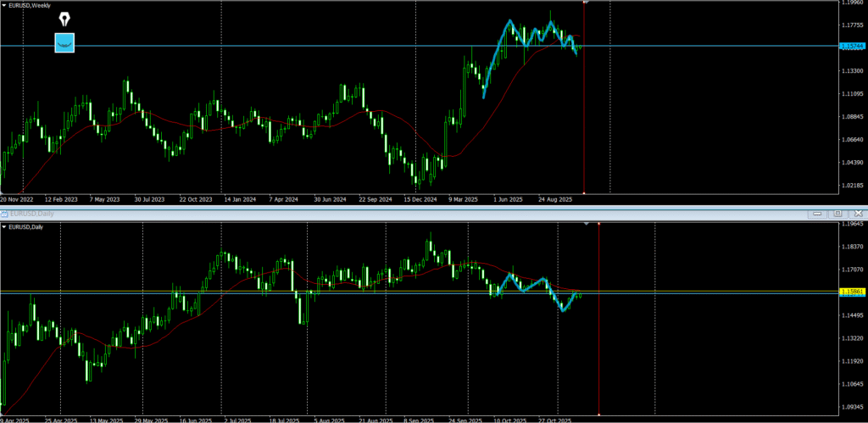Select the 1.15744 price label on weekly chart

click(851, 47)
